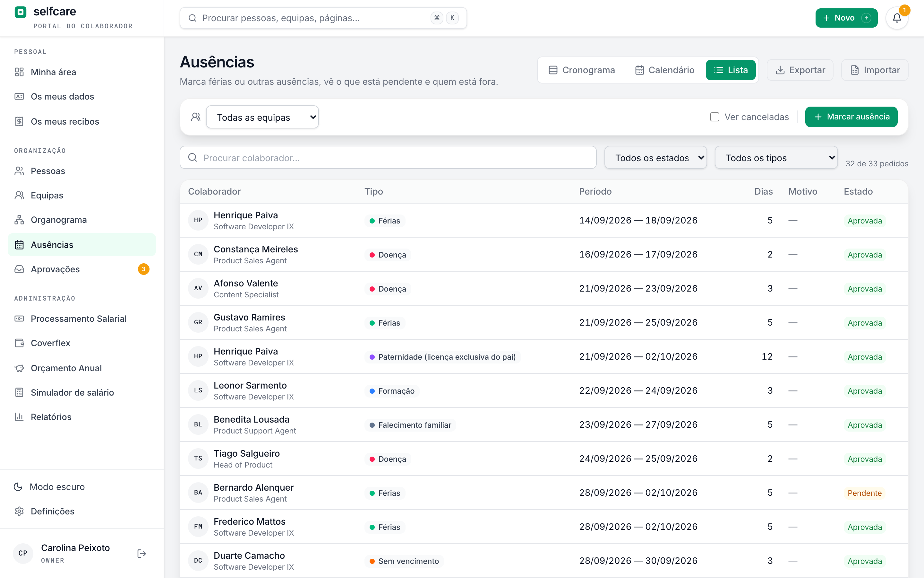This screenshot has height=578, width=924.
Task: Click the Processamento Salarial money icon
Action: coord(19,319)
